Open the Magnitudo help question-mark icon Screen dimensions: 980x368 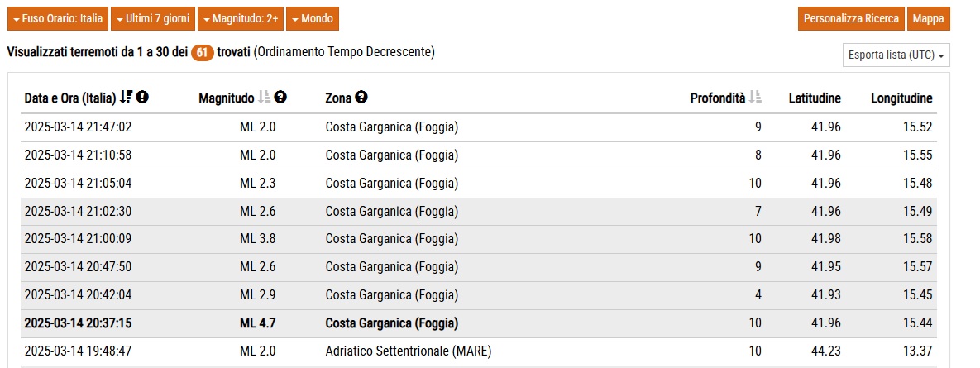coord(280,98)
